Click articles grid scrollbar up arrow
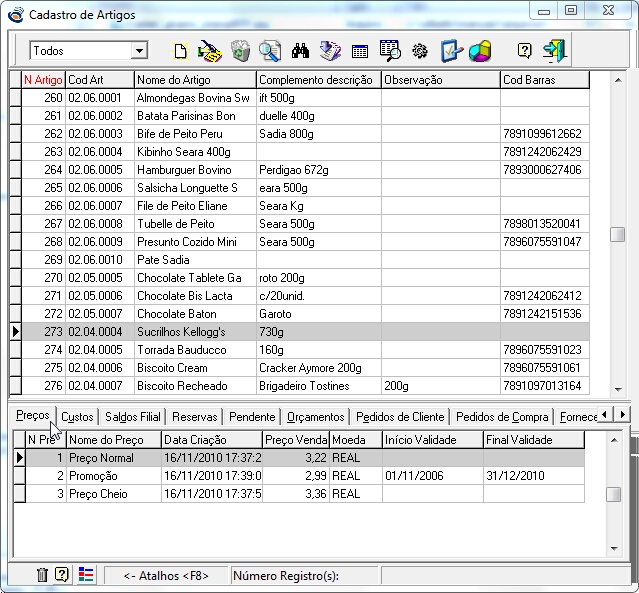The width and height of the screenshot is (639, 593). click(x=618, y=80)
